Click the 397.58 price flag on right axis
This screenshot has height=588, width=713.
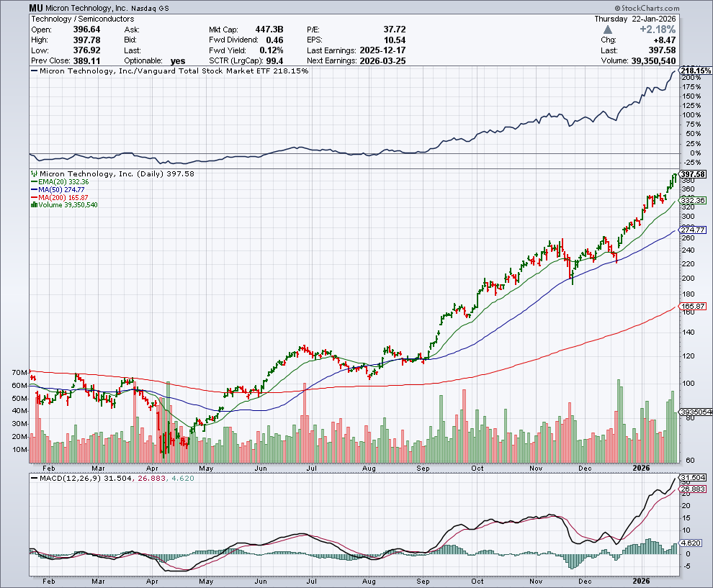coord(693,174)
